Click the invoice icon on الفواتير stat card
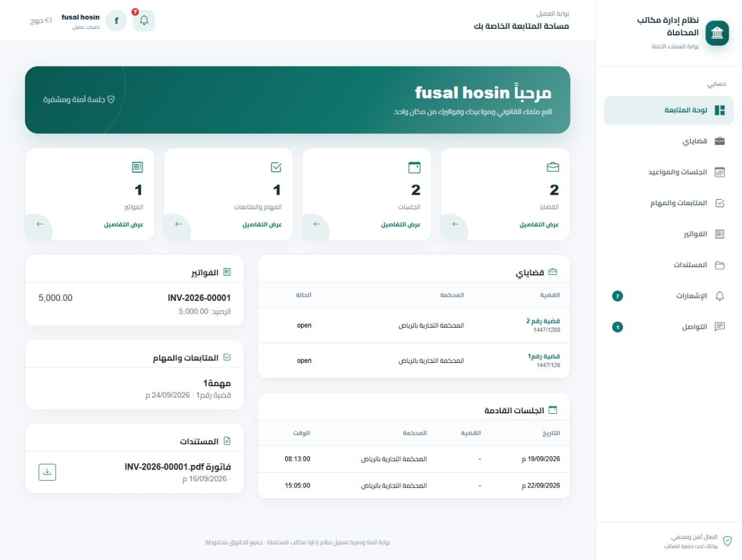This screenshot has width=742, height=560. 137,167
